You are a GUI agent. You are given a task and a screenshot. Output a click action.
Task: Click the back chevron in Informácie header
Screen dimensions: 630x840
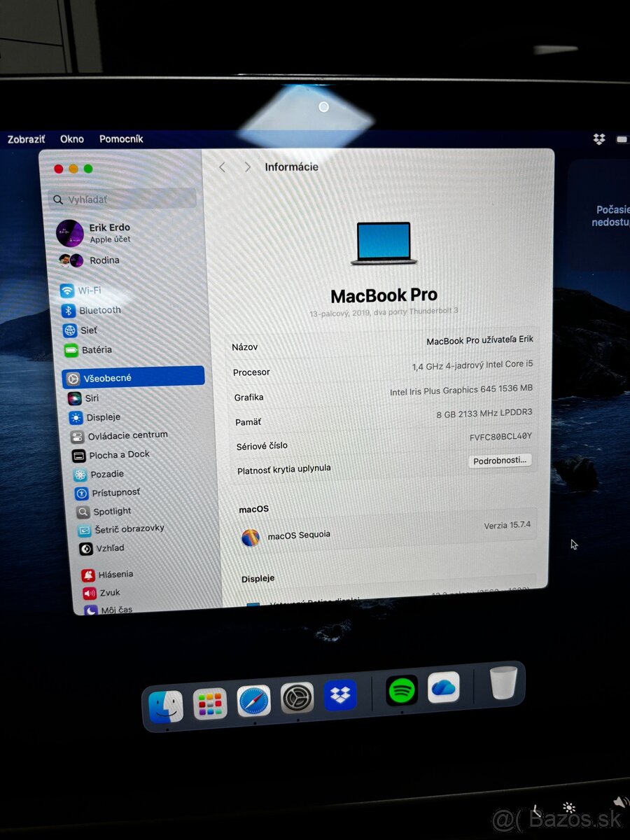[222, 167]
